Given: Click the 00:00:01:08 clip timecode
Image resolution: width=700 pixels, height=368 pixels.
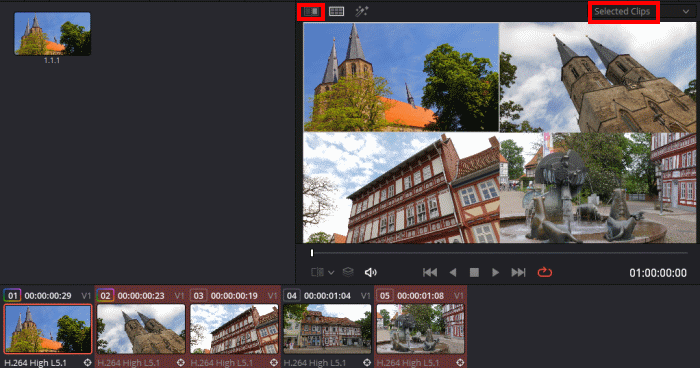Looking at the screenshot, I should pos(421,296).
